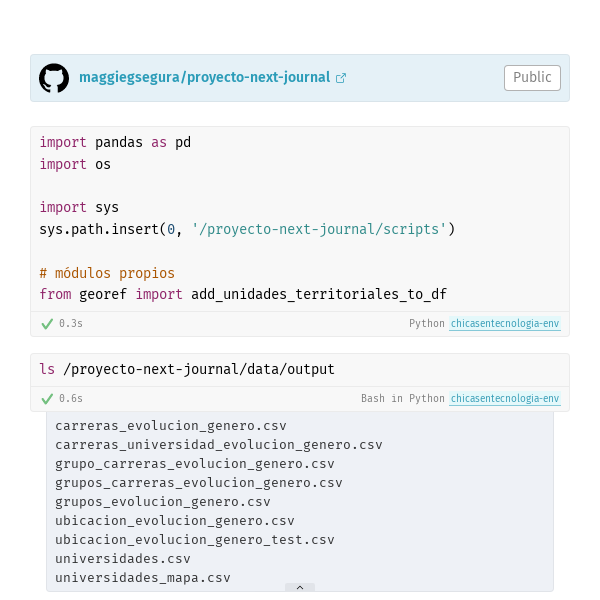
Task: Click the Public visibility button
Action: 532,78
